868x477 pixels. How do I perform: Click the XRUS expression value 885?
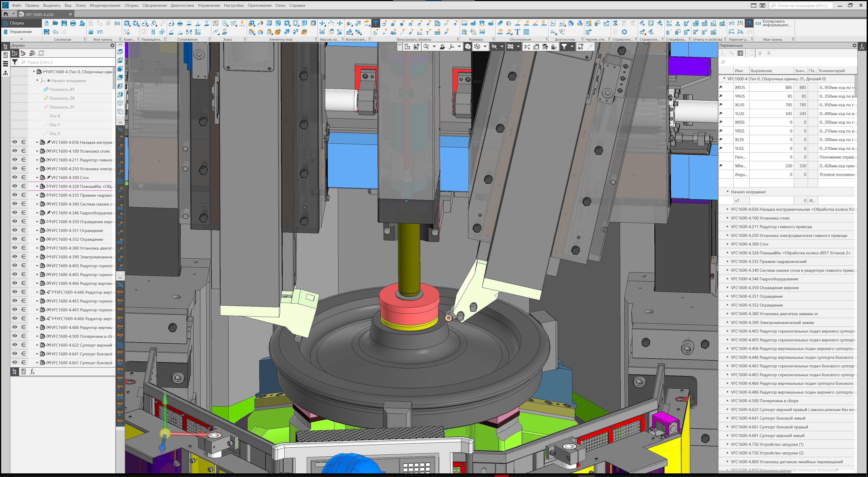point(788,87)
